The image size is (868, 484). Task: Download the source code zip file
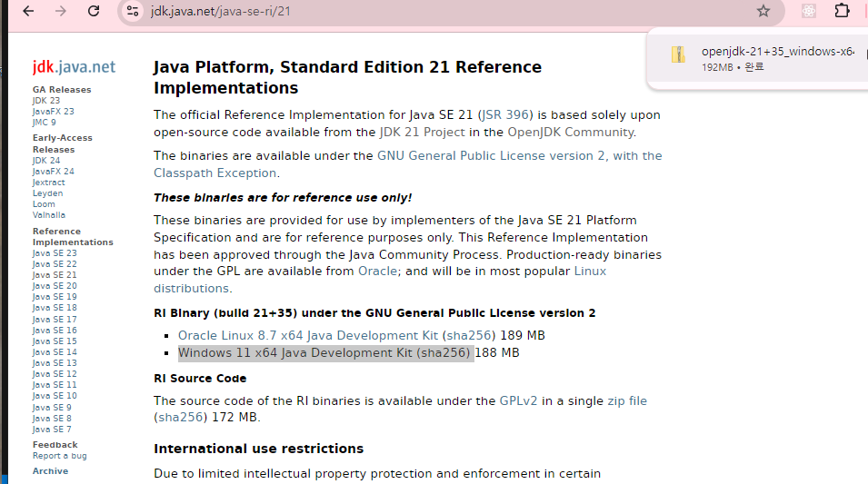[627, 401]
